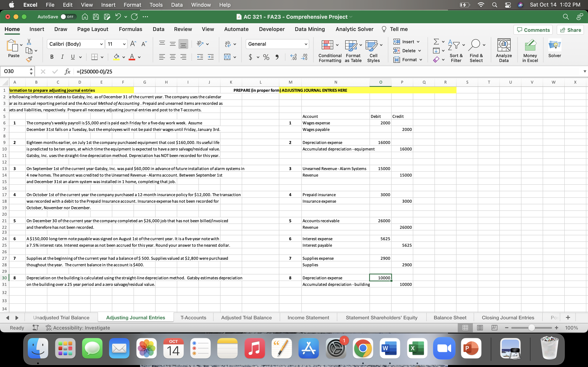Screen dimensions: 588x367
Task: Switch to Page Layout view in status bar
Action: coord(480,328)
